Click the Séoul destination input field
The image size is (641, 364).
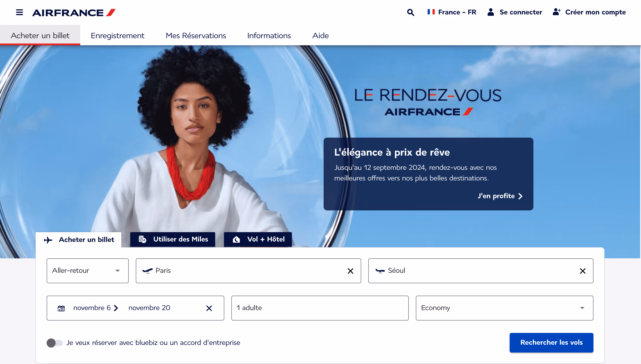tap(481, 271)
